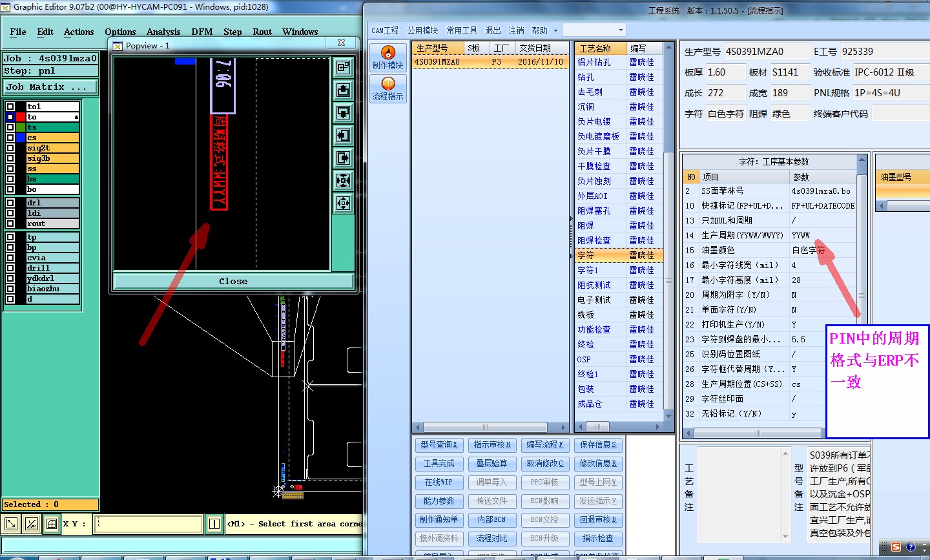Toggle visibility checkbox for layer ts
Image resolution: width=930 pixels, height=560 pixels.
click(x=10, y=127)
